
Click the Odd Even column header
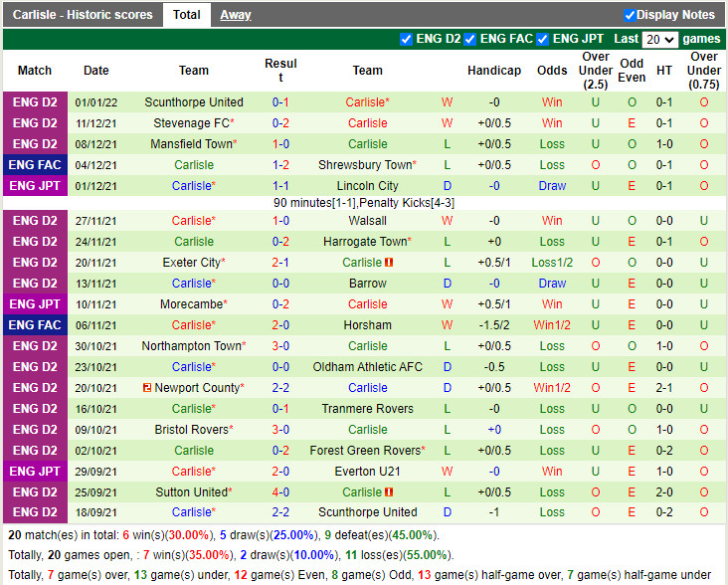[632, 71]
